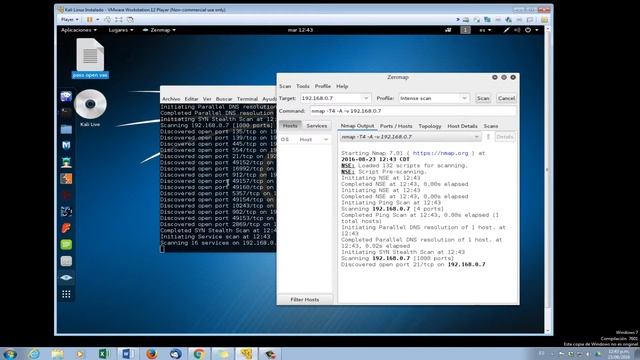Launch Burp Suite orange icon in dock
Image resolution: width=640 pixels, height=360 pixels.
click(66, 178)
